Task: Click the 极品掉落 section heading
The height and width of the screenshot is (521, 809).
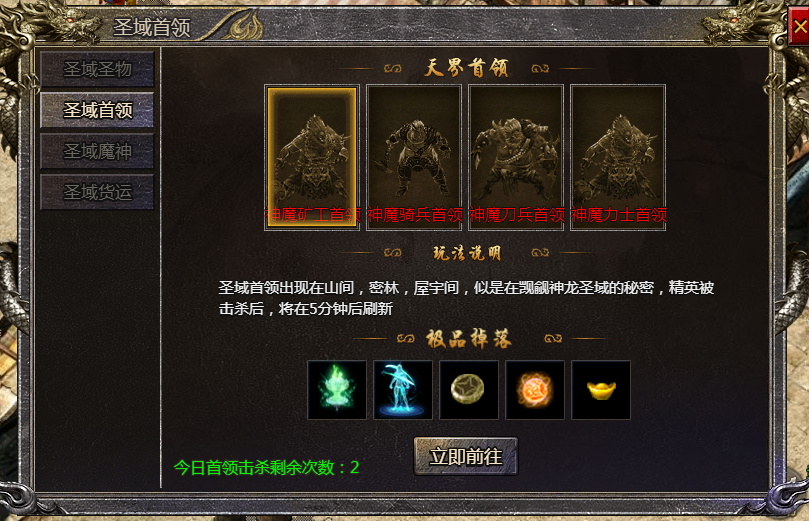Action: tap(469, 339)
